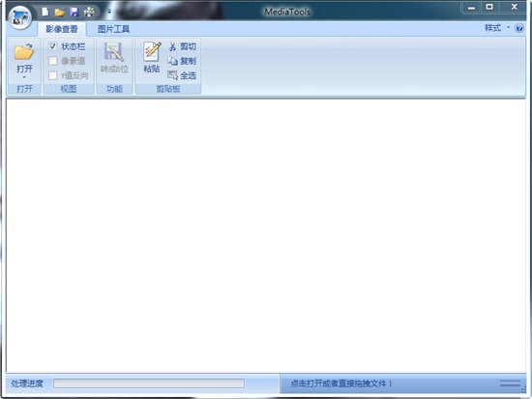Click the 处理进度 progress bar

click(149, 384)
